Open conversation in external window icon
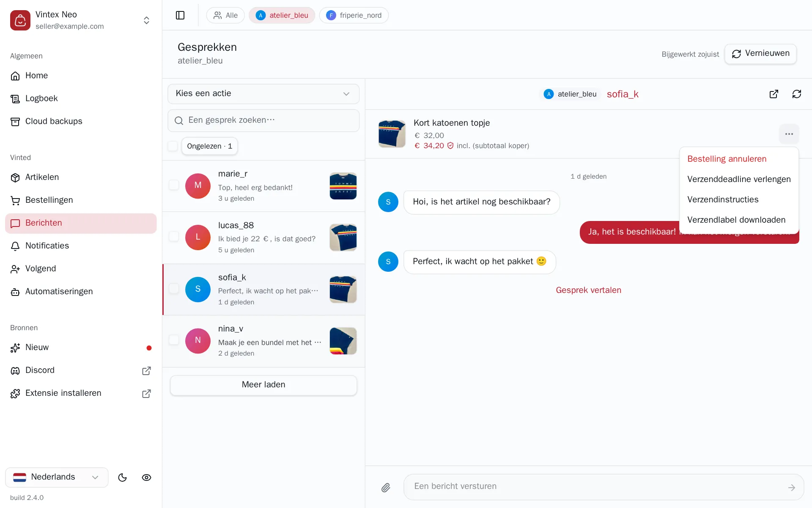The height and width of the screenshot is (508, 812). pyautogui.click(x=774, y=94)
